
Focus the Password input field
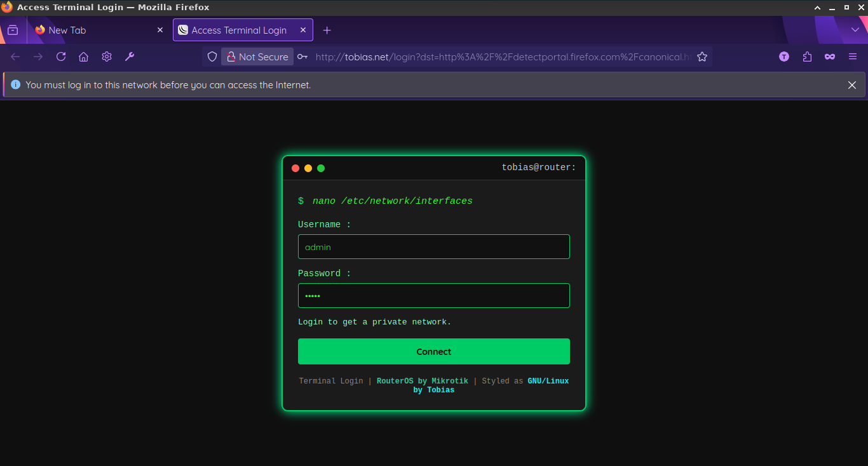click(x=433, y=296)
